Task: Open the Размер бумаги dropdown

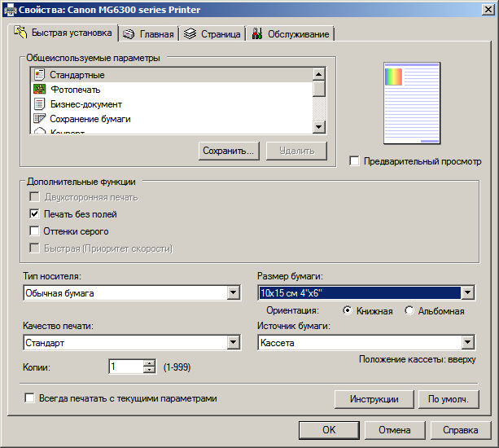Action: [x=467, y=292]
